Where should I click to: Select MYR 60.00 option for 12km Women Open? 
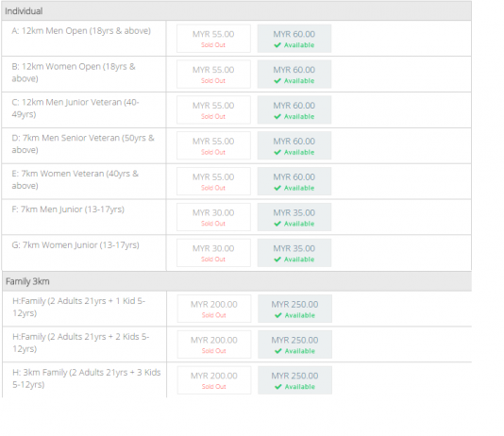click(294, 75)
